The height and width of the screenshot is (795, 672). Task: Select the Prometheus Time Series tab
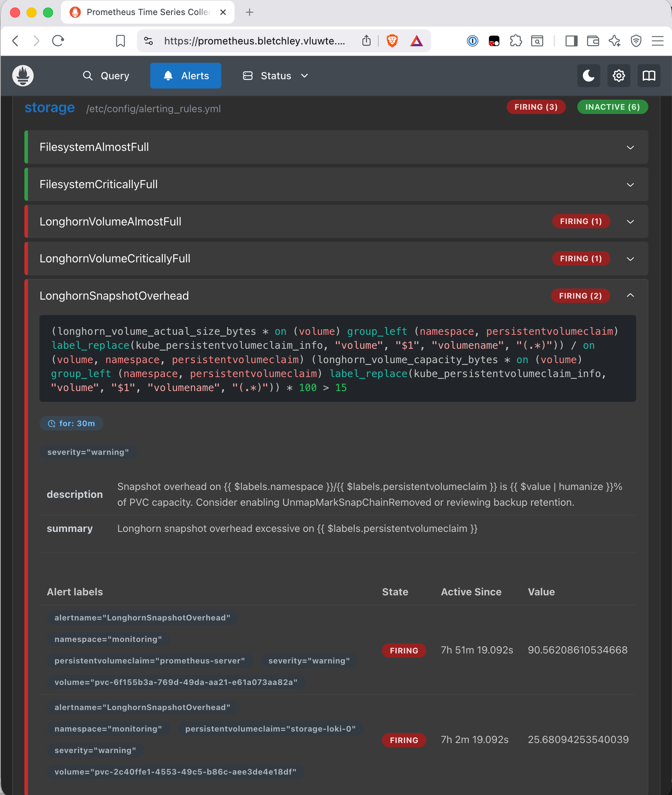[x=148, y=12]
